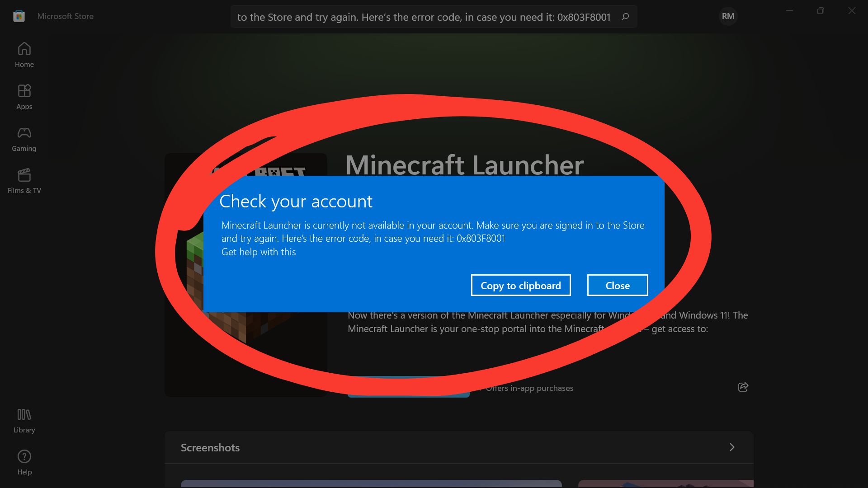The image size is (868, 488).
Task: Go to the Apps section
Action: (24, 97)
